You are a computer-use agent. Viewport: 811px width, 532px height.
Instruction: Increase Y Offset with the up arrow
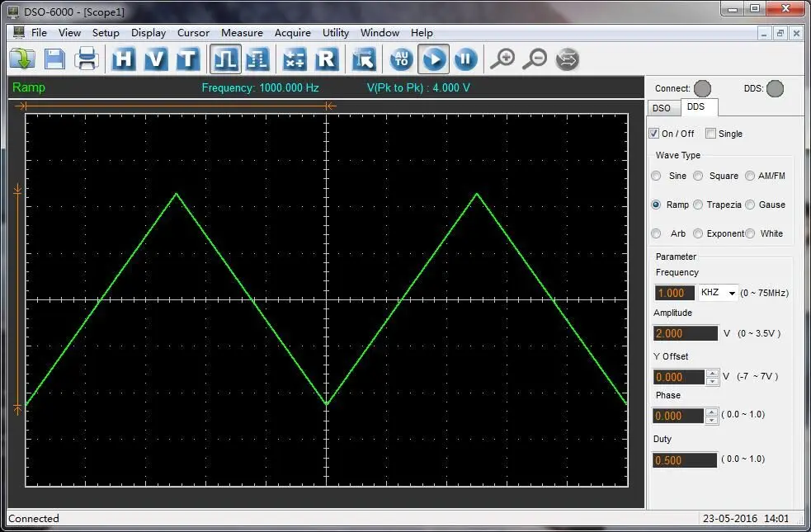tap(712, 373)
